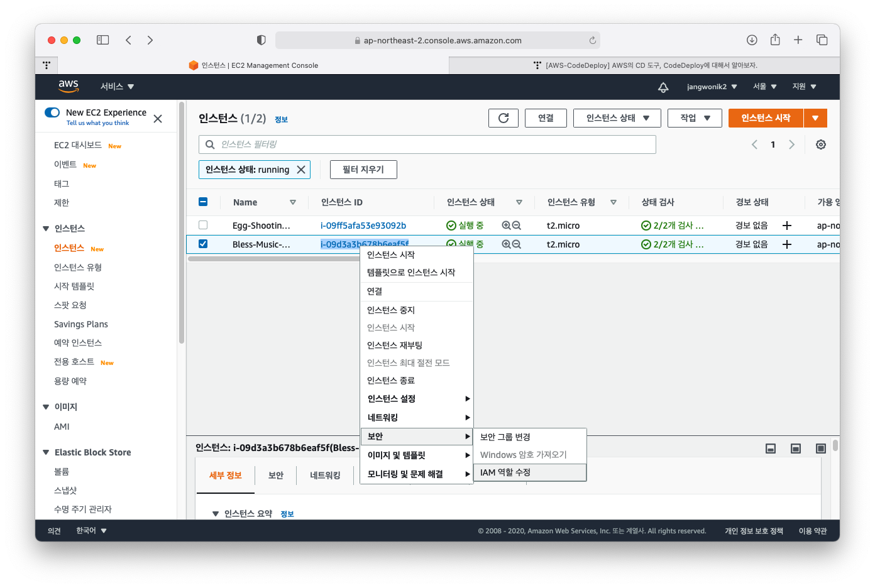Image resolution: width=875 pixels, height=588 pixels.
Task: Switch to the 보안 details tab
Action: [276, 476]
